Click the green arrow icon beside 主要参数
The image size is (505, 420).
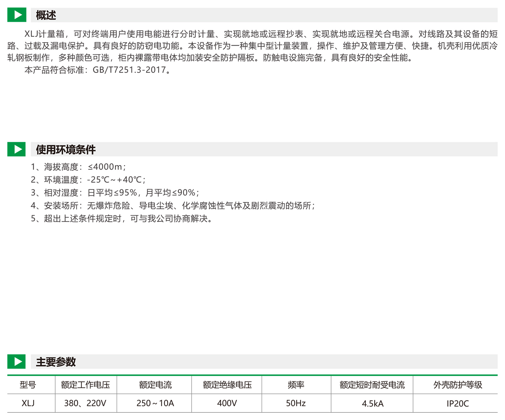click(x=16, y=362)
